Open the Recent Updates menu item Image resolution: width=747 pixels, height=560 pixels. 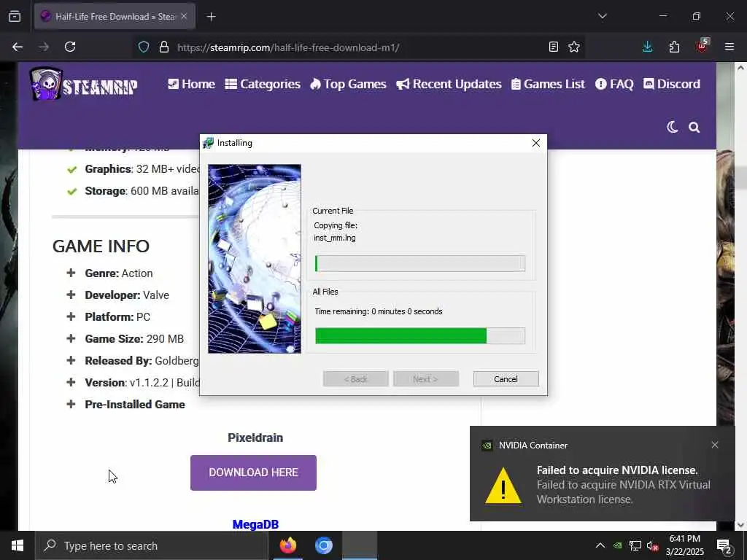point(449,85)
